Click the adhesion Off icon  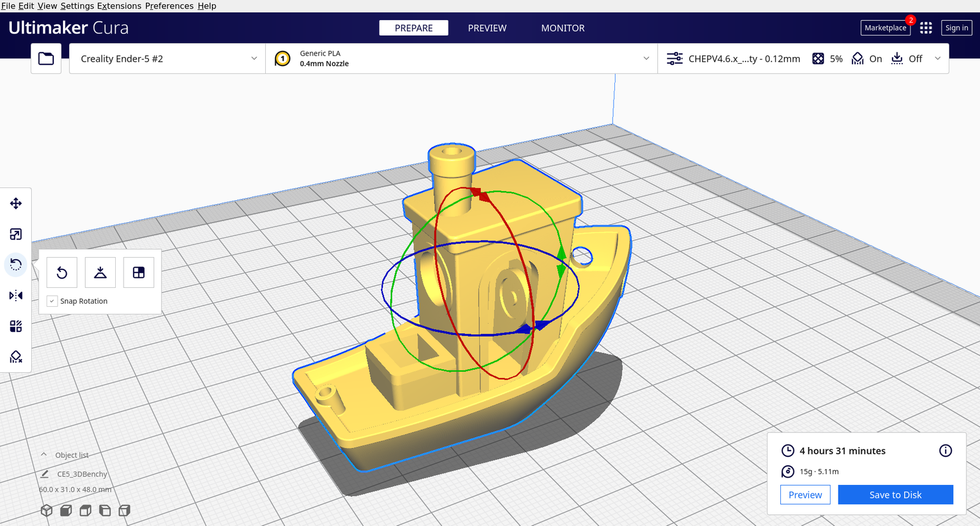click(x=897, y=59)
